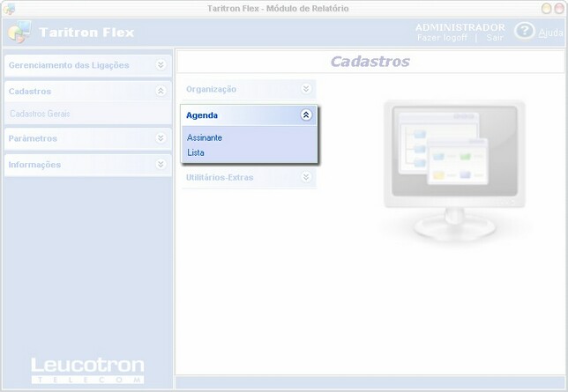Select Lista under Agenda

click(196, 152)
